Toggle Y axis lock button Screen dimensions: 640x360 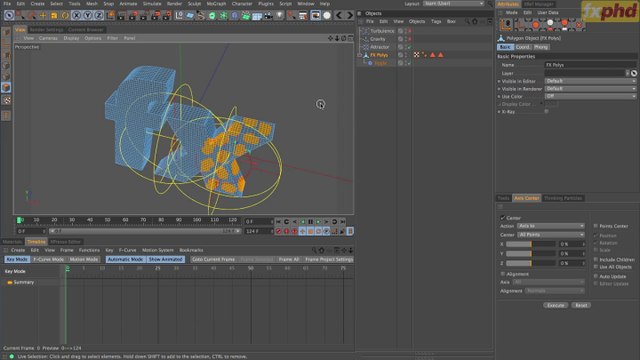87,16
